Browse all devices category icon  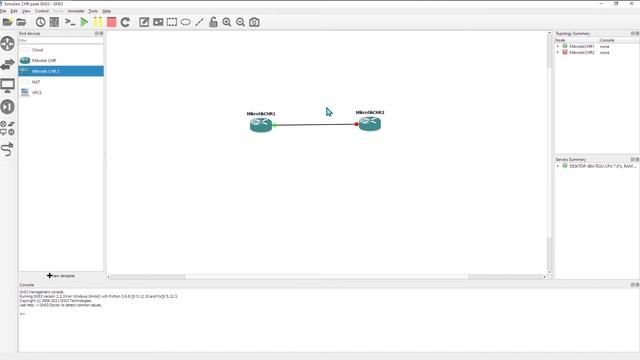(x=7, y=128)
